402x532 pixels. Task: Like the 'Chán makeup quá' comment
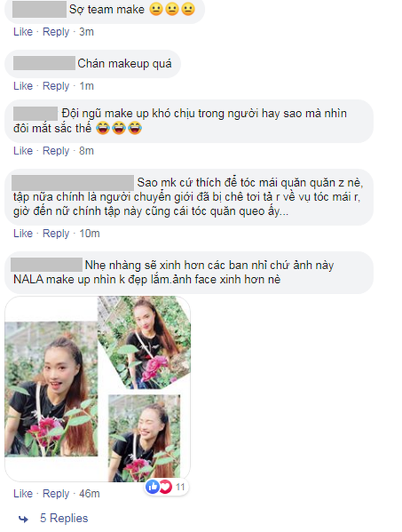(23, 86)
